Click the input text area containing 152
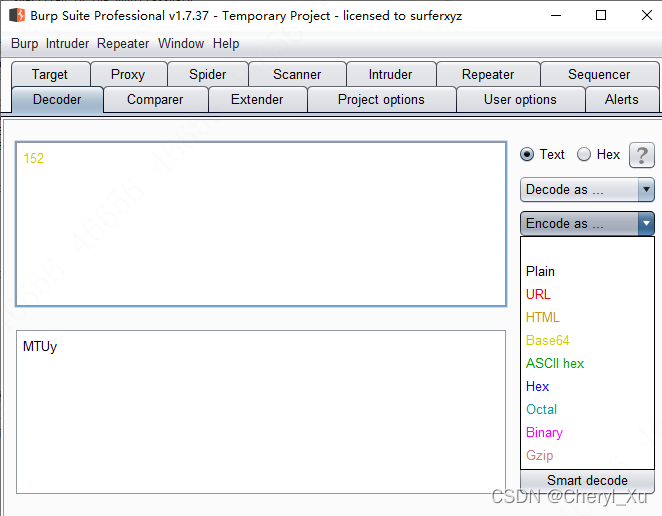This screenshot has width=662, height=516. point(260,223)
